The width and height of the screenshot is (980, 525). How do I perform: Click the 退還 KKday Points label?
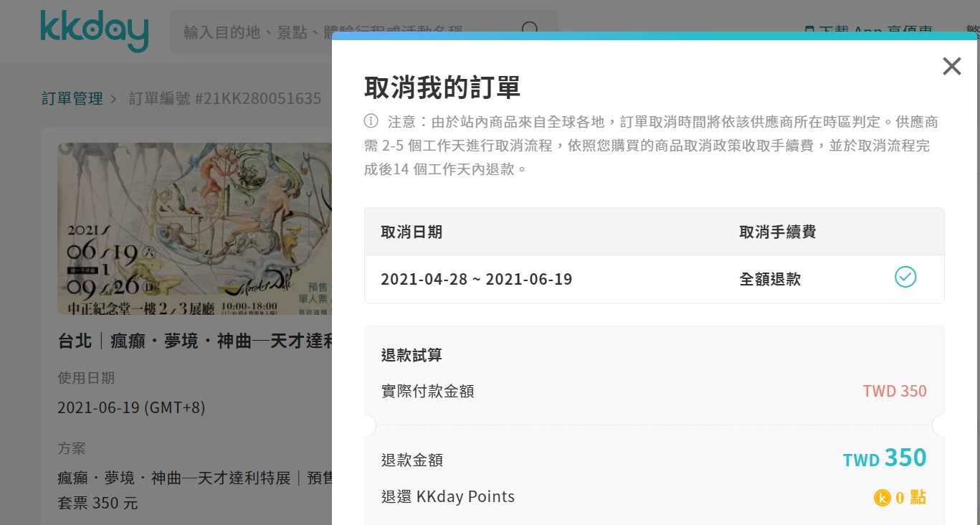(447, 496)
